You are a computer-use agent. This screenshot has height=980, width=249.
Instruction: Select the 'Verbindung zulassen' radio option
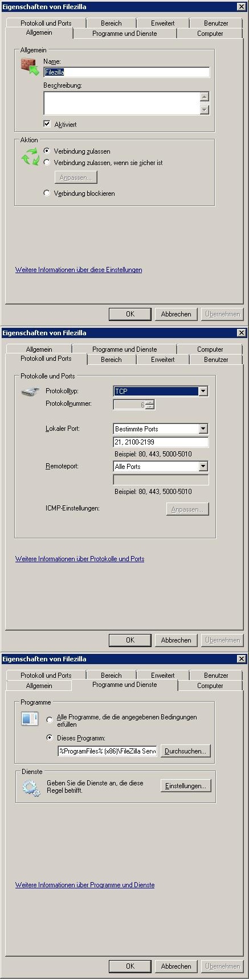click(x=47, y=151)
